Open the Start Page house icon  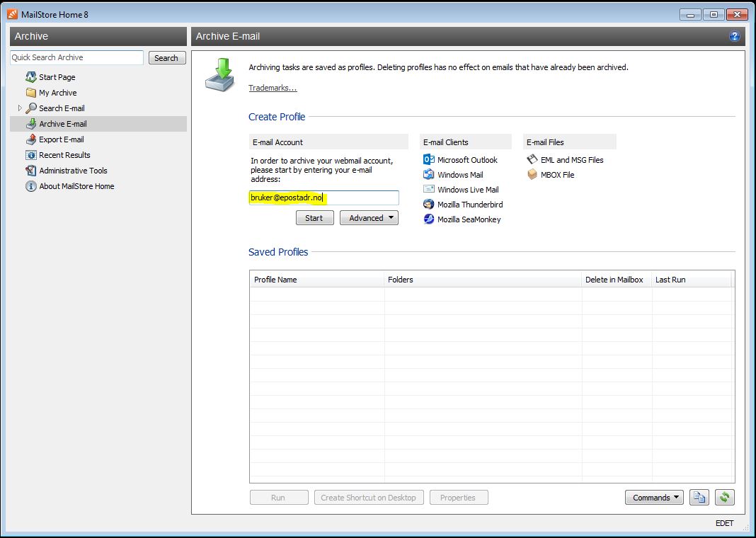(x=31, y=77)
